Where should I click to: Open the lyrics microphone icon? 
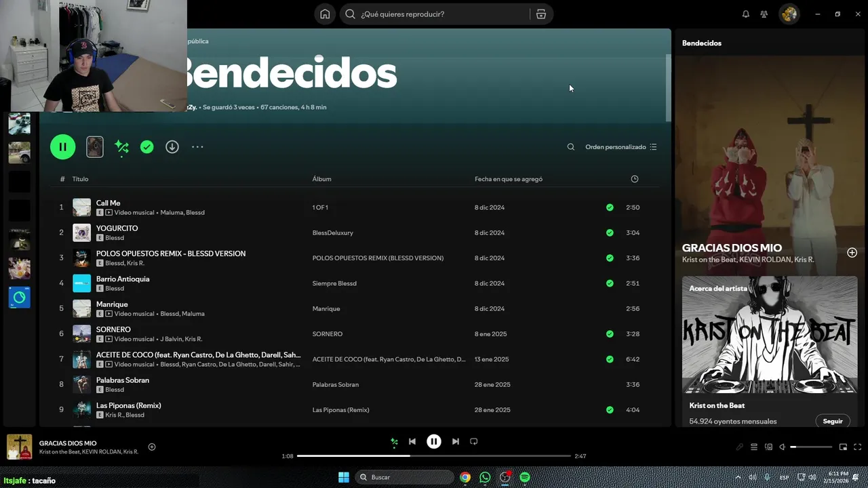pos(740,447)
